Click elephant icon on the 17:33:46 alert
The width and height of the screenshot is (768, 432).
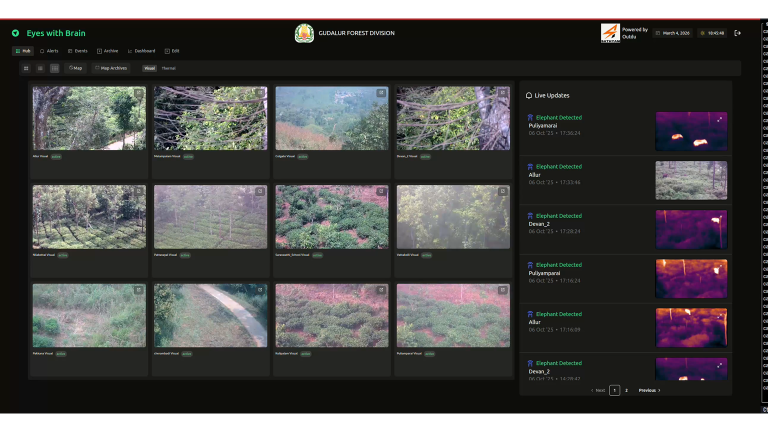tap(530, 167)
